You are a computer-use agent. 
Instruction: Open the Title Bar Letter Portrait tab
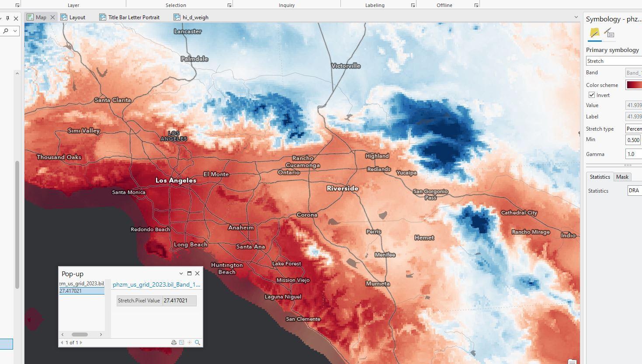point(134,17)
